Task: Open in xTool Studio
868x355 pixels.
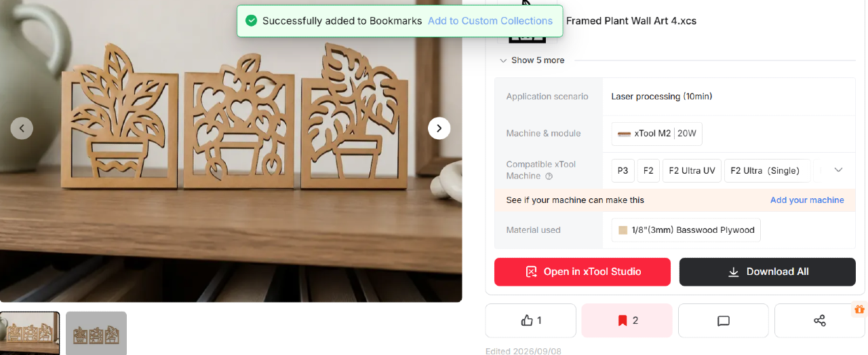Action: click(583, 272)
